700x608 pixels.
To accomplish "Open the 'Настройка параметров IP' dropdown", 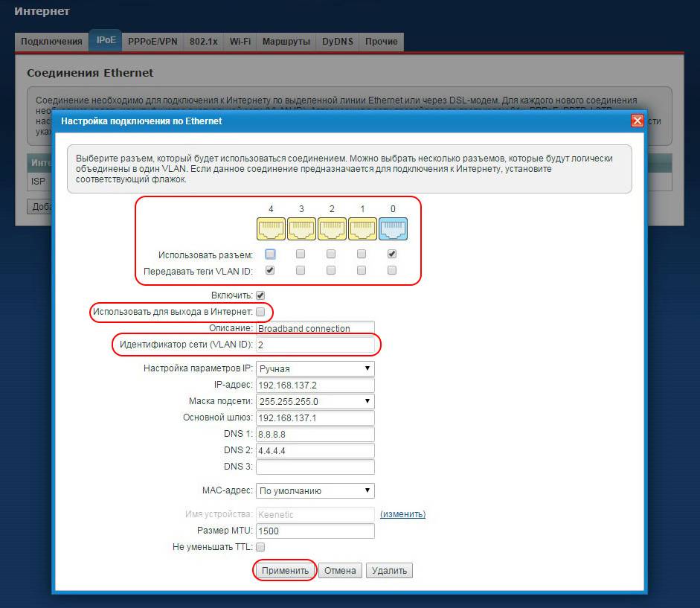I will (315, 368).
